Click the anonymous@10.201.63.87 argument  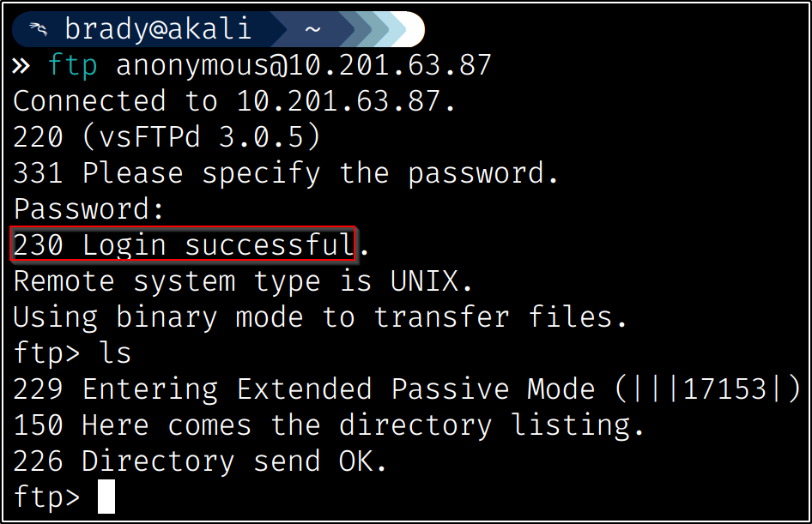(x=304, y=65)
